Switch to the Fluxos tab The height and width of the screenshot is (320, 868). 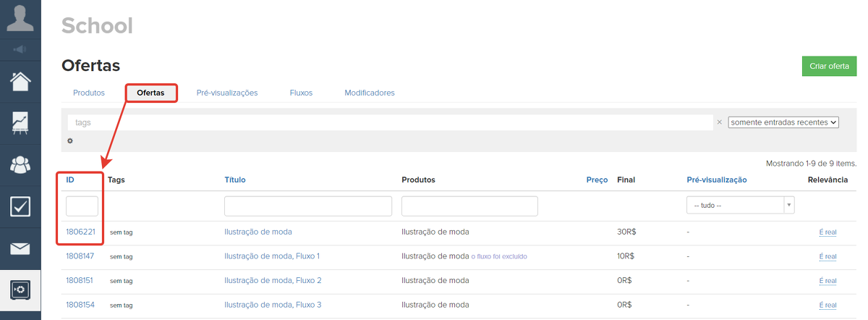pyautogui.click(x=301, y=93)
